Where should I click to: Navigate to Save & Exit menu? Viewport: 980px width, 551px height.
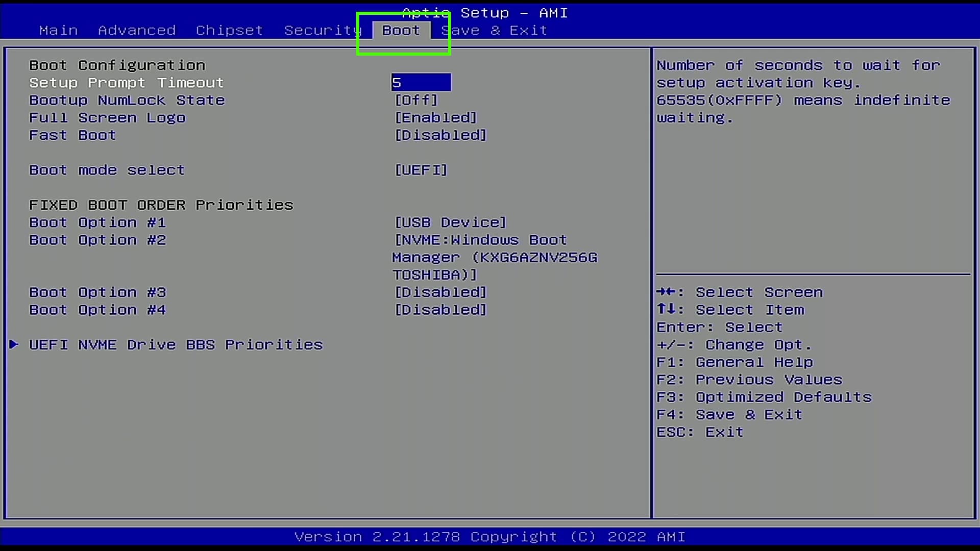[x=494, y=30]
